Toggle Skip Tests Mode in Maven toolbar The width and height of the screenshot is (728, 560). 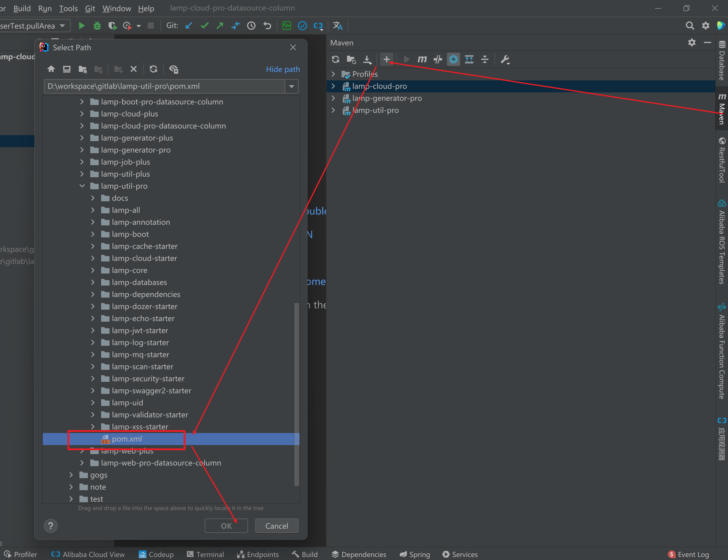(x=453, y=60)
